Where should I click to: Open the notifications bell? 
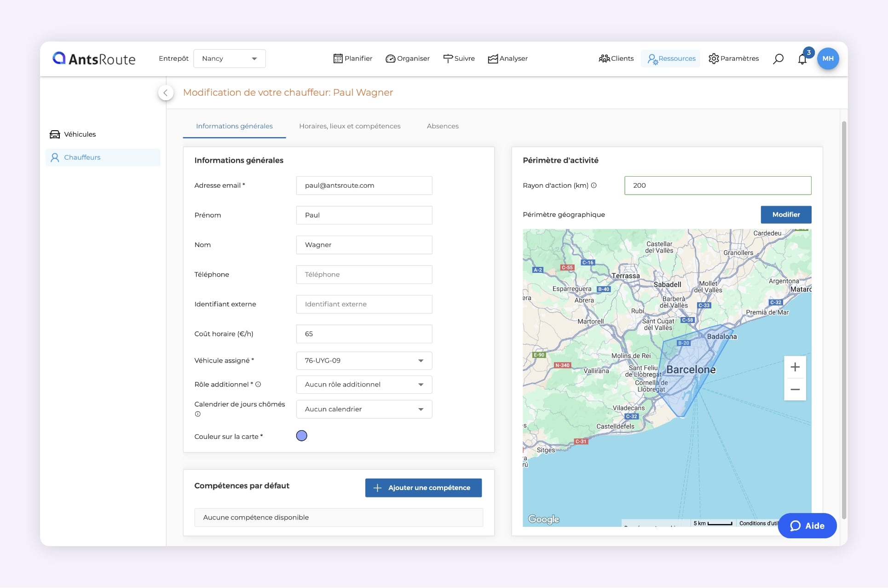[802, 59]
